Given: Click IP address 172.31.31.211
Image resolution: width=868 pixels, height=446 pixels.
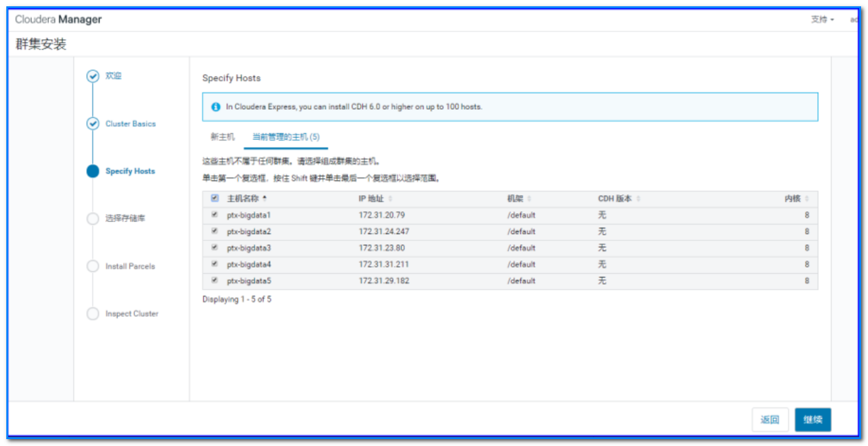Looking at the screenshot, I should pos(384,264).
